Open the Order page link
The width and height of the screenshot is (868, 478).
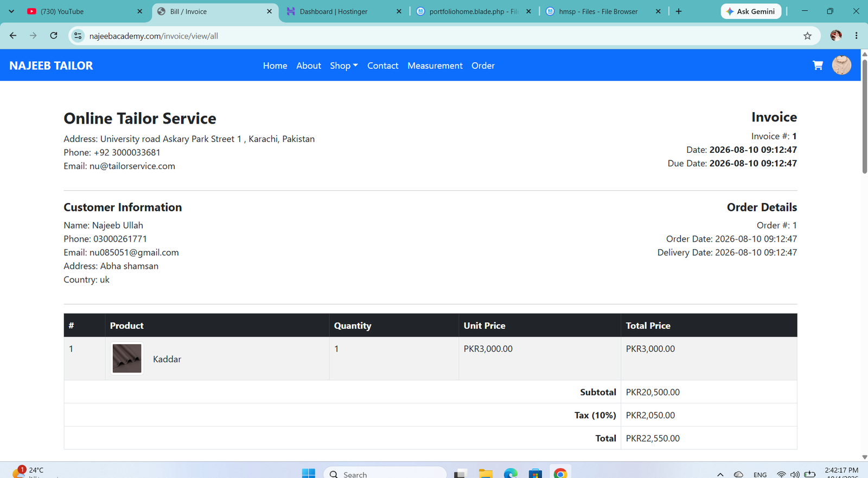483,66
